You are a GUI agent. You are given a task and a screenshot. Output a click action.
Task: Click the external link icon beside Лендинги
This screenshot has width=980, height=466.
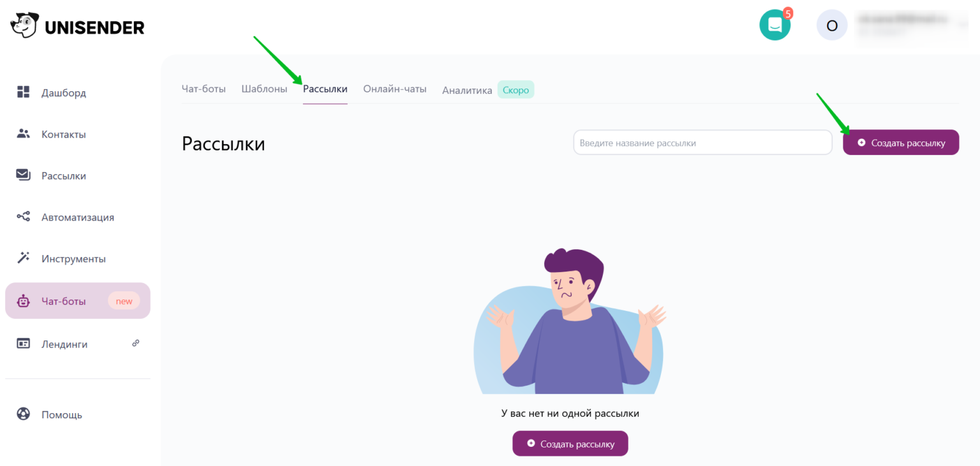click(x=135, y=343)
